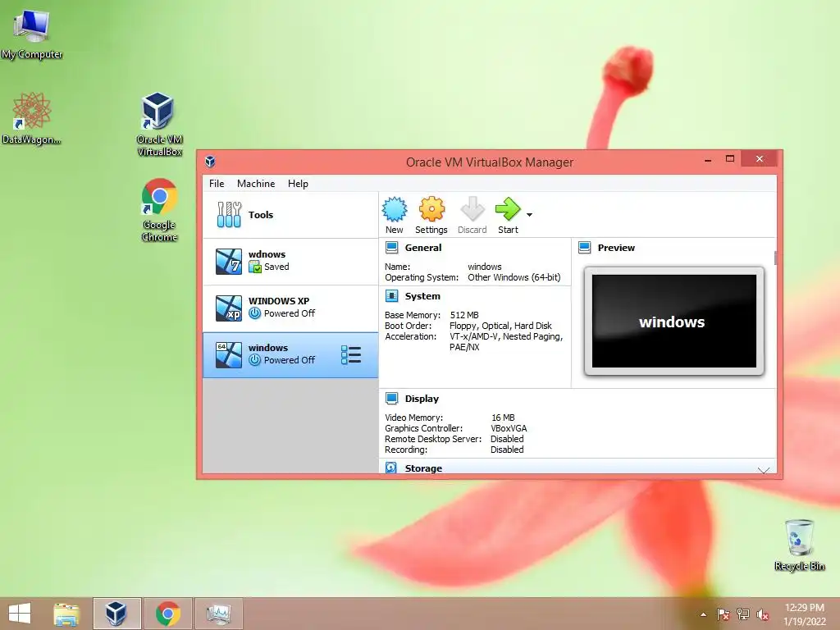
Task: Open Chrome from the taskbar
Action: [x=167, y=614]
